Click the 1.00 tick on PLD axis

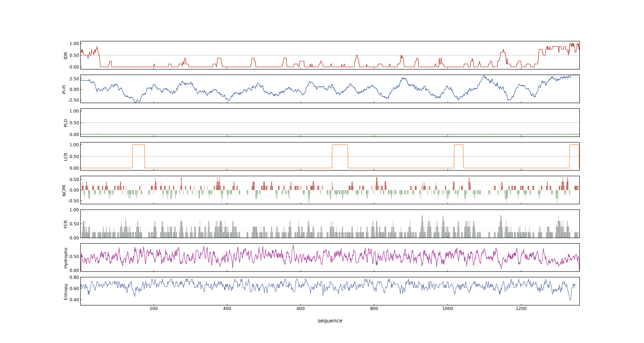click(74, 111)
